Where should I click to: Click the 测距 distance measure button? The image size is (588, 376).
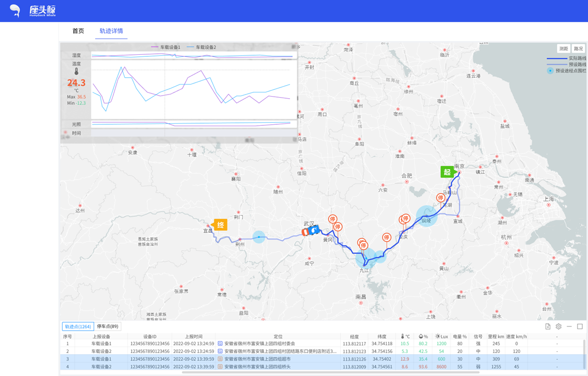(563, 49)
